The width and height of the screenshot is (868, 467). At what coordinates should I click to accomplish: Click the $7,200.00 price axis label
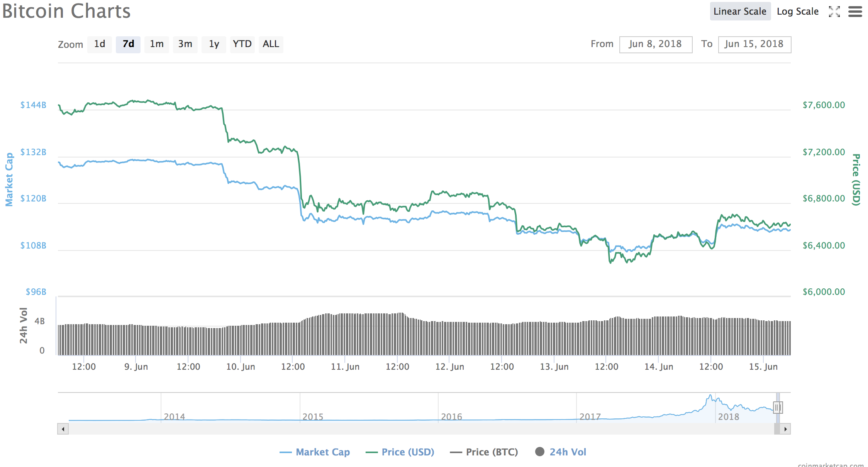point(824,152)
